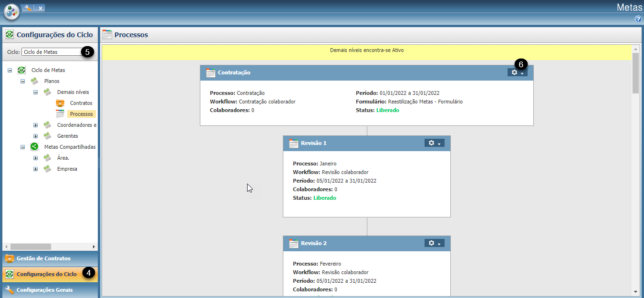The width and height of the screenshot is (644, 298).
Task: Click the main vertical scrollbar thumb
Action: [x=635, y=73]
